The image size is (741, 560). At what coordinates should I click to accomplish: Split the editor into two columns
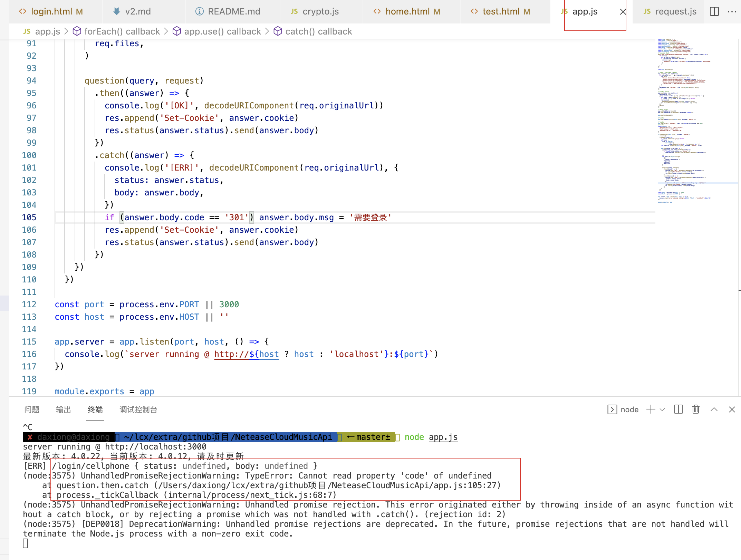tap(714, 11)
